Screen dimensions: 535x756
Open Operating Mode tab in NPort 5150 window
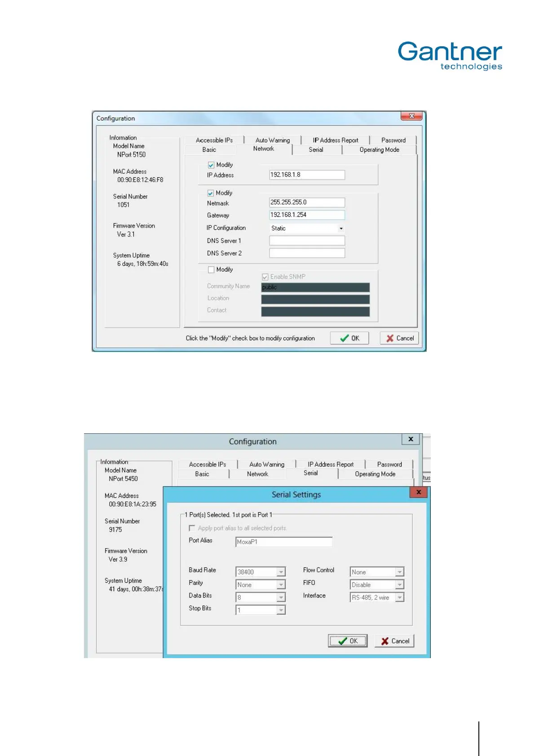pos(380,149)
